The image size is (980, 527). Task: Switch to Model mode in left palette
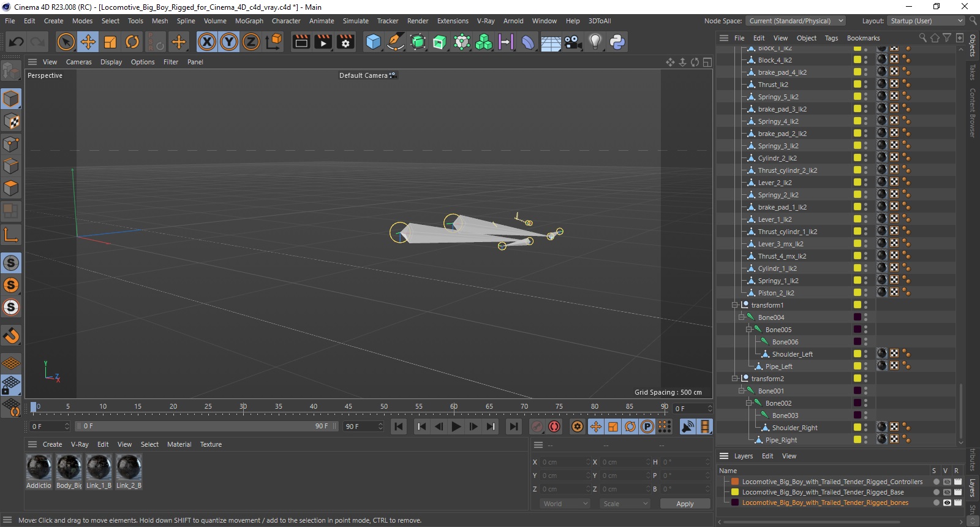point(11,99)
